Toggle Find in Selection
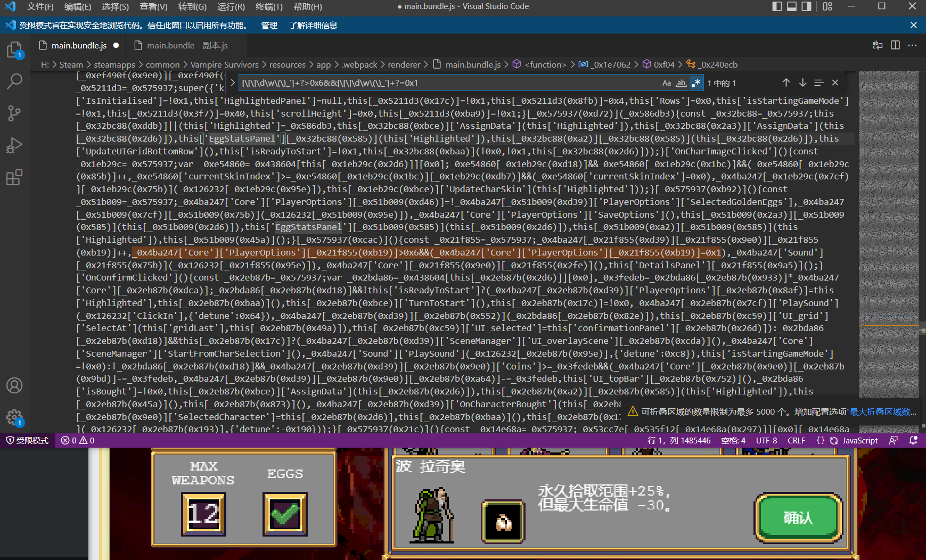926x560 pixels. pyautogui.click(x=819, y=83)
